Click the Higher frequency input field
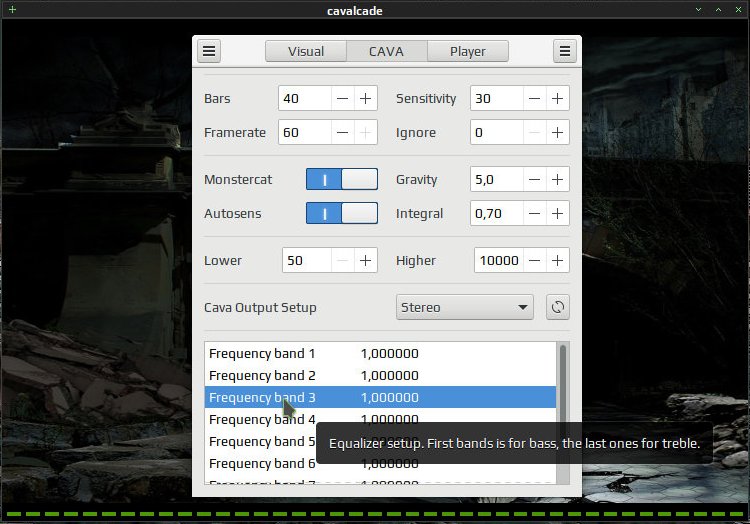 point(498,261)
